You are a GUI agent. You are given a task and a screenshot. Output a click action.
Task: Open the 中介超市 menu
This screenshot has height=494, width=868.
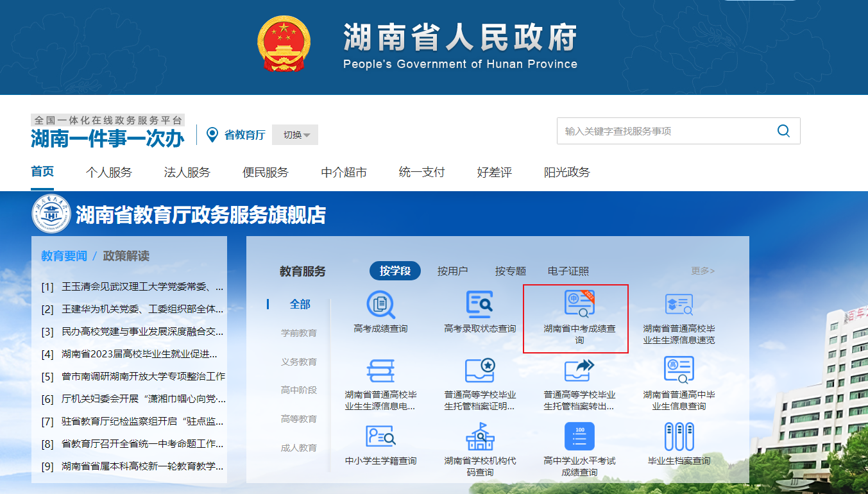coord(344,173)
